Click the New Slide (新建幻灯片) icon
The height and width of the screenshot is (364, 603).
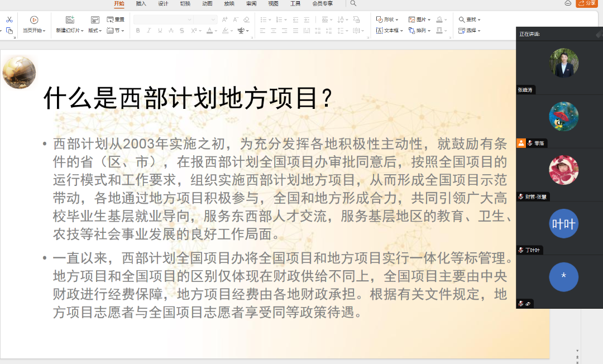pos(70,20)
